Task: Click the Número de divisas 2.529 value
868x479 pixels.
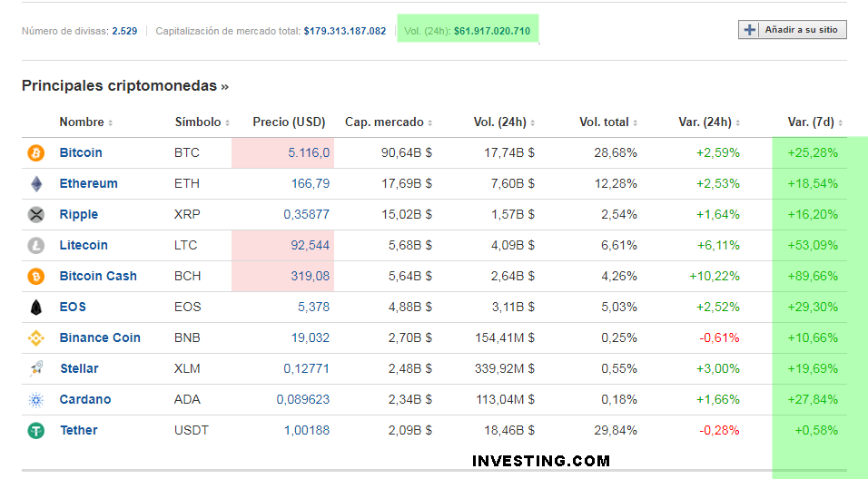Action: pos(124,31)
